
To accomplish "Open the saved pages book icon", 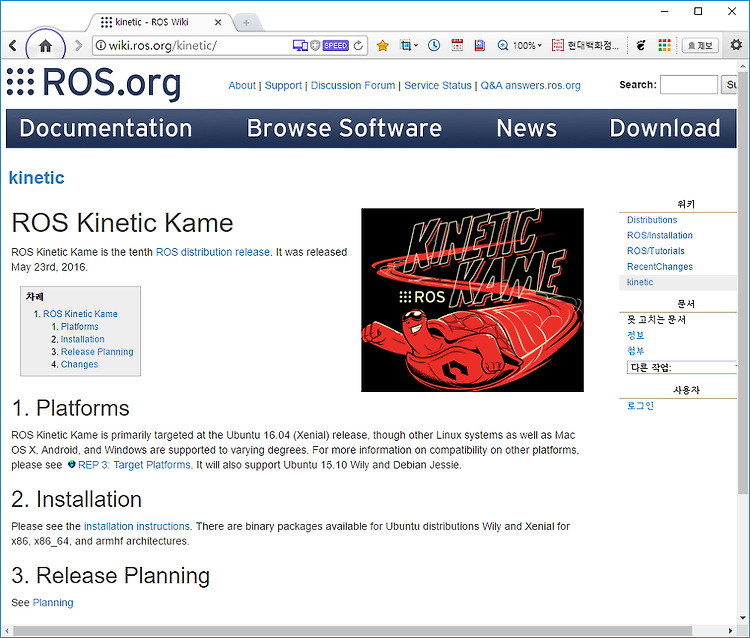I will [480, 45].
